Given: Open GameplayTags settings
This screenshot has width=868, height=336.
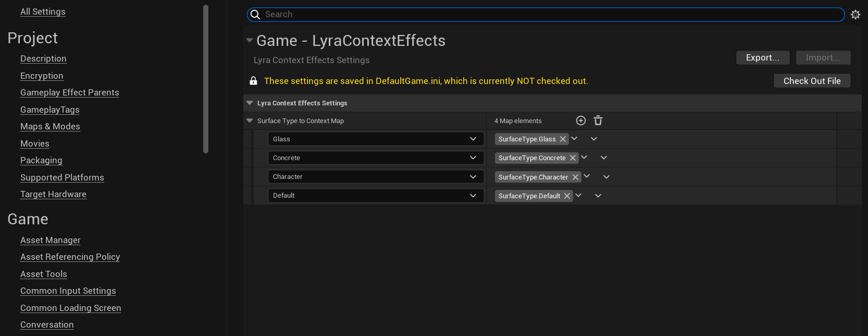Looking at the screenshot, I should [x=50, y=110].
